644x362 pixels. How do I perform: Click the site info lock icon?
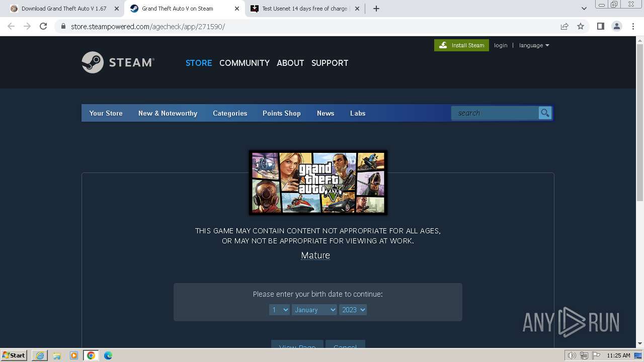pos(63,26)
